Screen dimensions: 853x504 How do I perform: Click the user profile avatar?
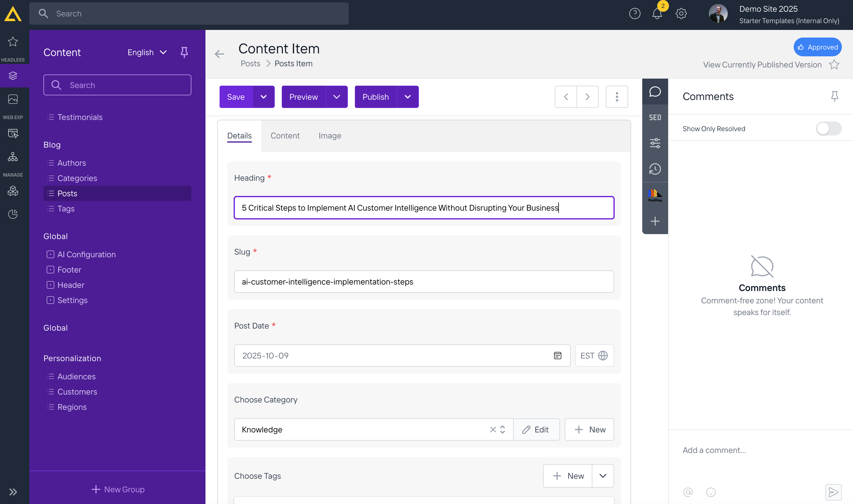(718, 13)
